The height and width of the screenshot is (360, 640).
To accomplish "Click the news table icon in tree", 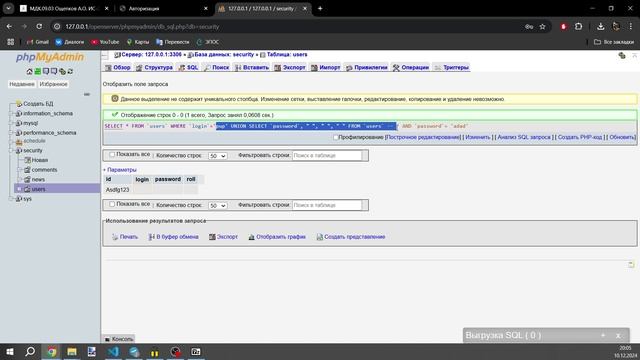I will [x=27, y=179].
